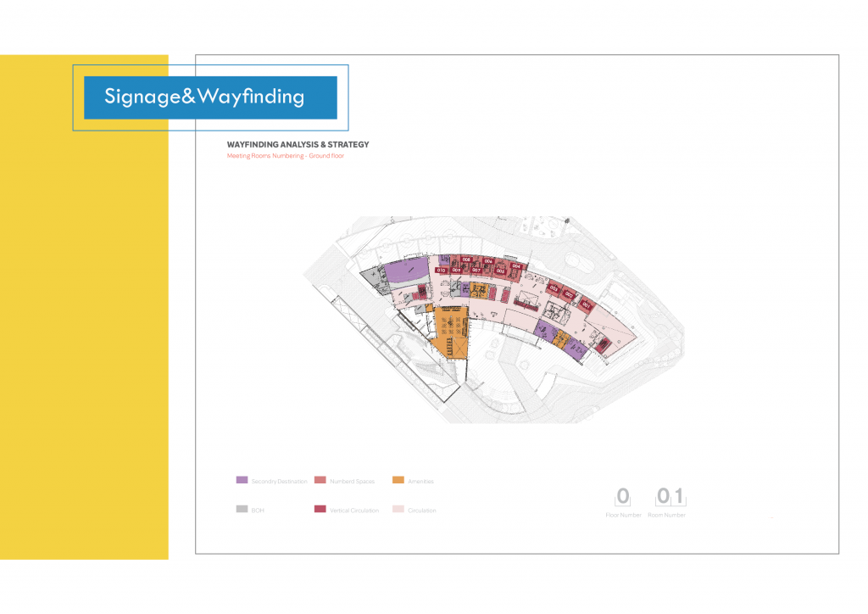Click the purple Secondary Destination legend swatch
The width and height of the screenshot is (868, 614).
point(242,480)
